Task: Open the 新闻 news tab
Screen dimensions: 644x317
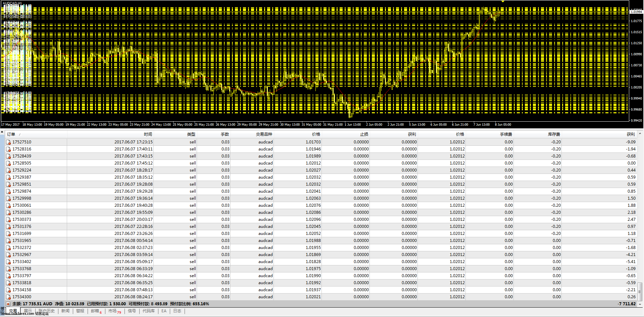Action: click(65, 311)
